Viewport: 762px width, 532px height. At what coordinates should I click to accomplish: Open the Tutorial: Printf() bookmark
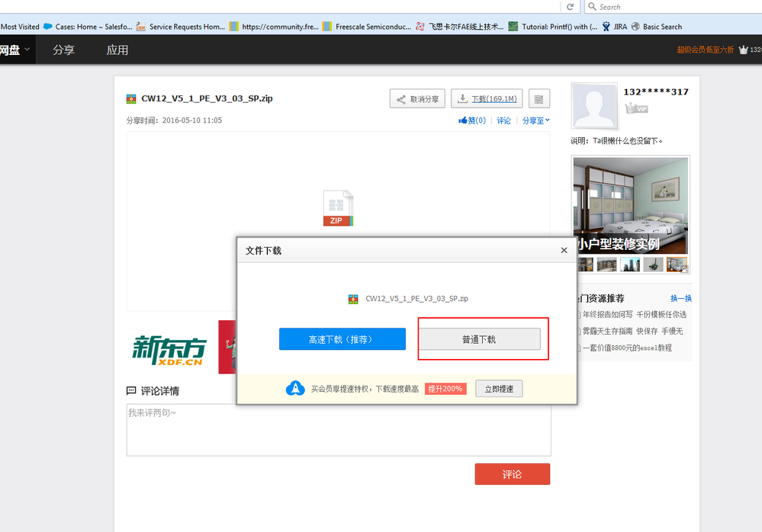553,27
